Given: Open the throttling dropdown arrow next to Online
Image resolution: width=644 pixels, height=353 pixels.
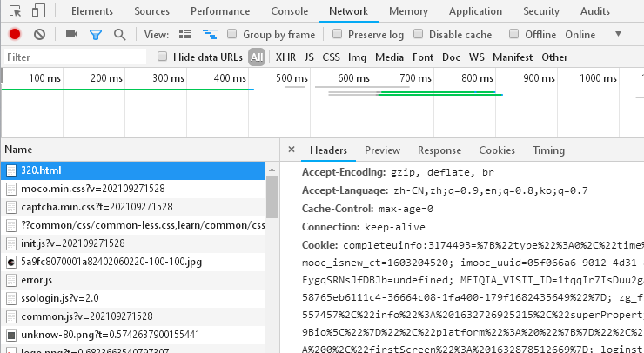Looking at the screenshot, I should (618, 34).
